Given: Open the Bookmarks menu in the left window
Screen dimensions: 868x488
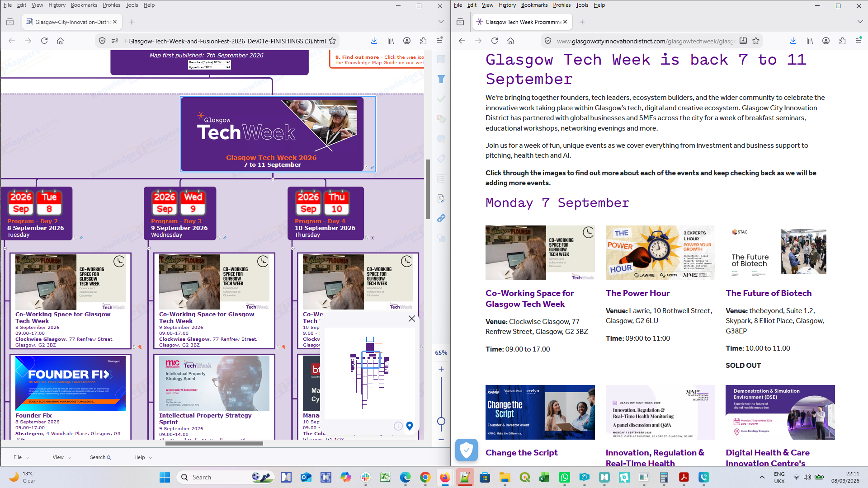Looking at the screenshot, I should point(84,5).
